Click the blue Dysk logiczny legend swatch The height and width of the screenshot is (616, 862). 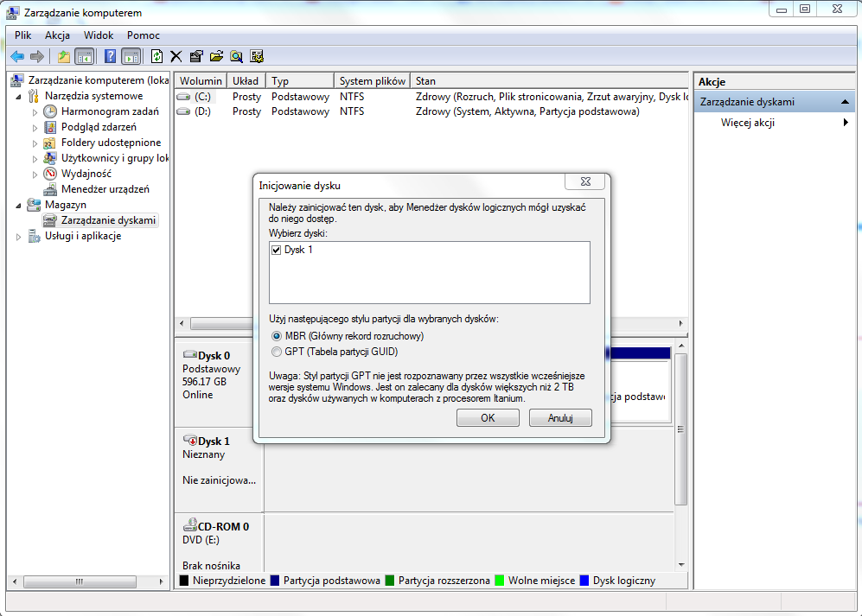click(x=584, y=581)
